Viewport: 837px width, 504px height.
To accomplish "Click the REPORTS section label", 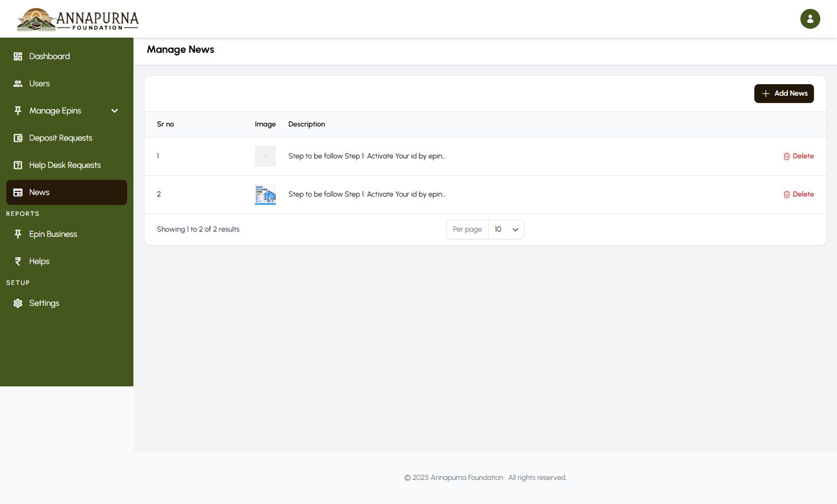I will (22, 214).
